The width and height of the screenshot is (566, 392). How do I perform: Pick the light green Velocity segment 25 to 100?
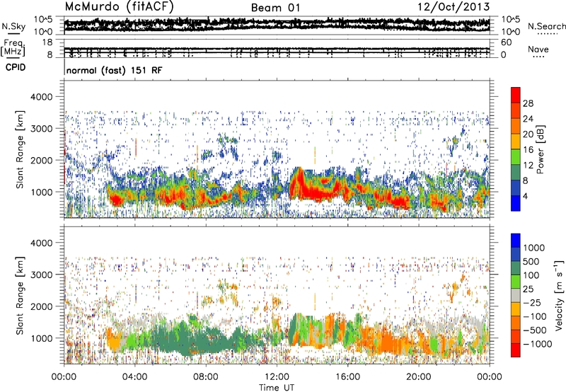516,282
